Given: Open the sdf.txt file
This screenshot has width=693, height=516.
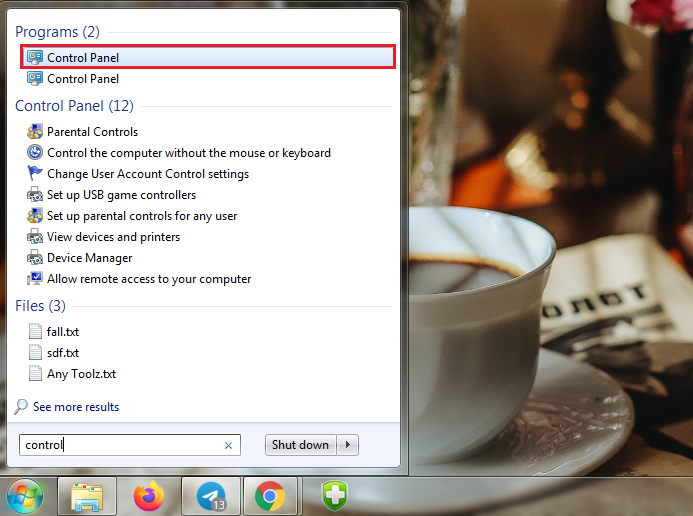Looking at the screenshot, I should (x=62, y=353).
